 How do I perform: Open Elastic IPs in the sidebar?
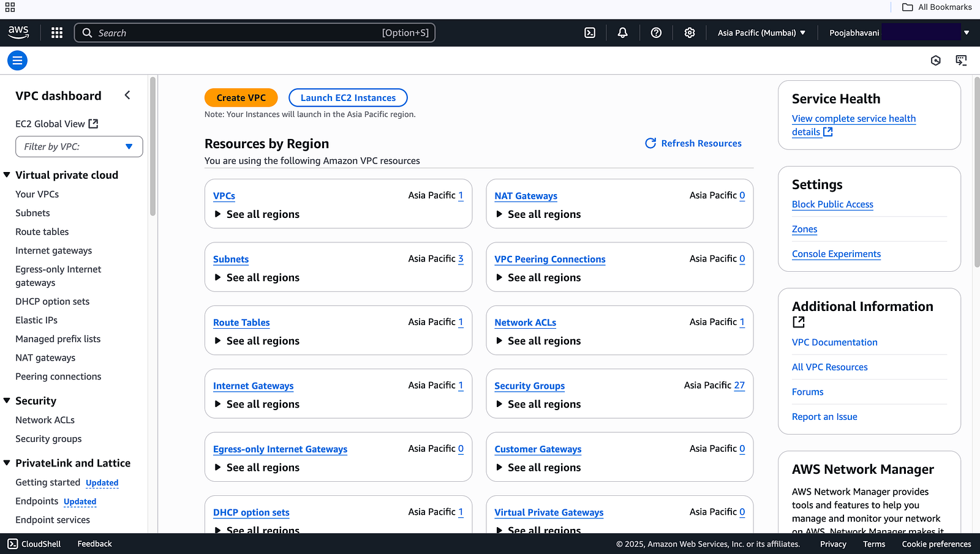[x=37, y=320]
